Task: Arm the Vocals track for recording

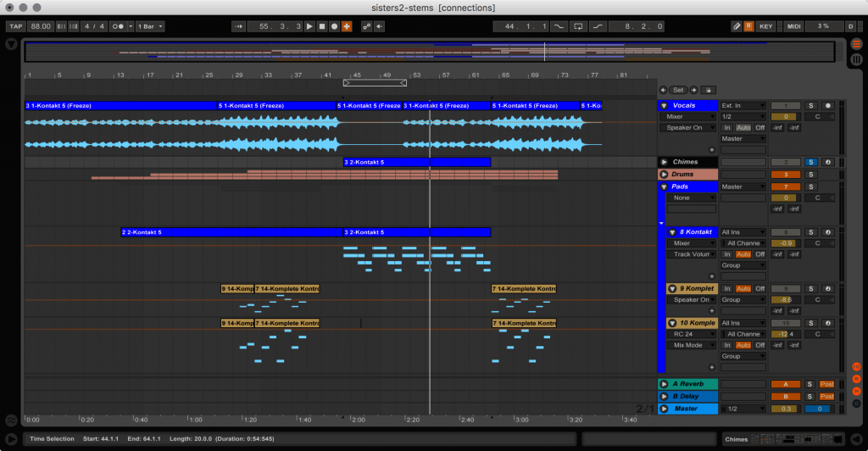Action: point(828,106)
